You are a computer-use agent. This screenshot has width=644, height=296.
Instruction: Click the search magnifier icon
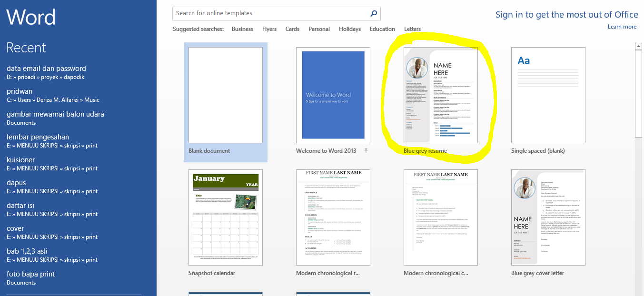pyautogui.click(x=374, y=13)
